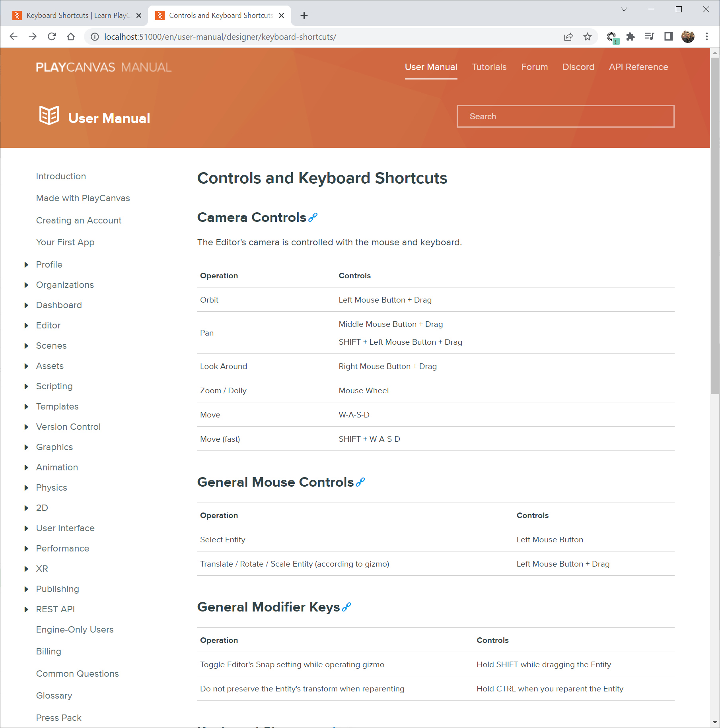The image size is (720, 728).
Task: Expand the Editor section arrow
Action: tap(26, 325)
